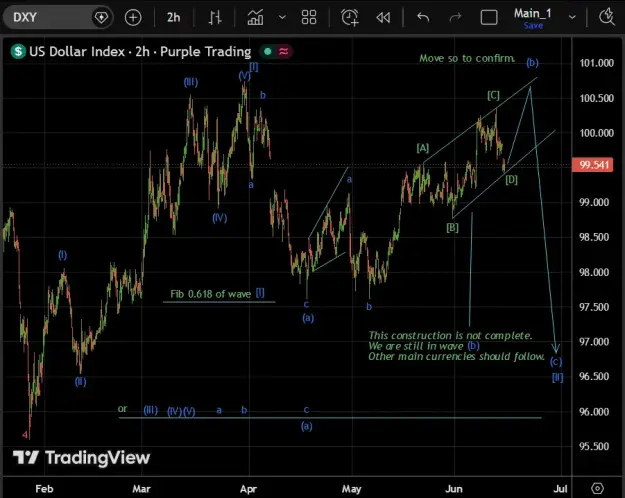The height and width of the screenshot is (498, 625).
Task: Click the 101.000 price scale label
Action: [596, 63]
